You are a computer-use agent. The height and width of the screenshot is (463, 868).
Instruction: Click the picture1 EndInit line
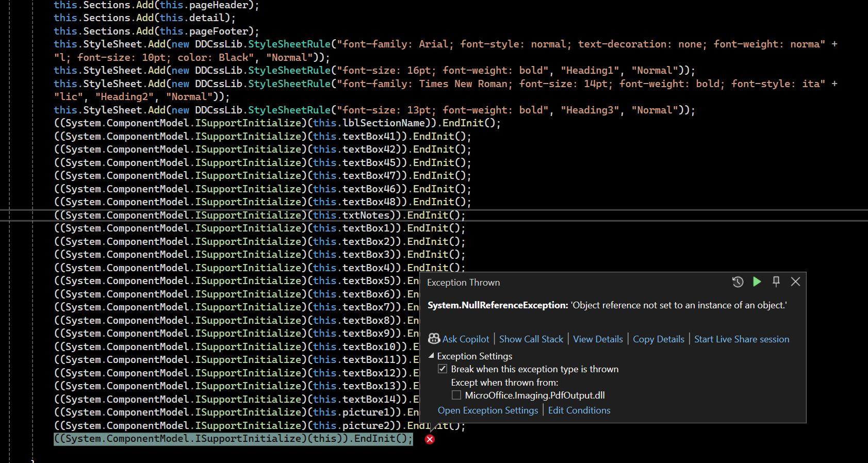pos(236,412)
